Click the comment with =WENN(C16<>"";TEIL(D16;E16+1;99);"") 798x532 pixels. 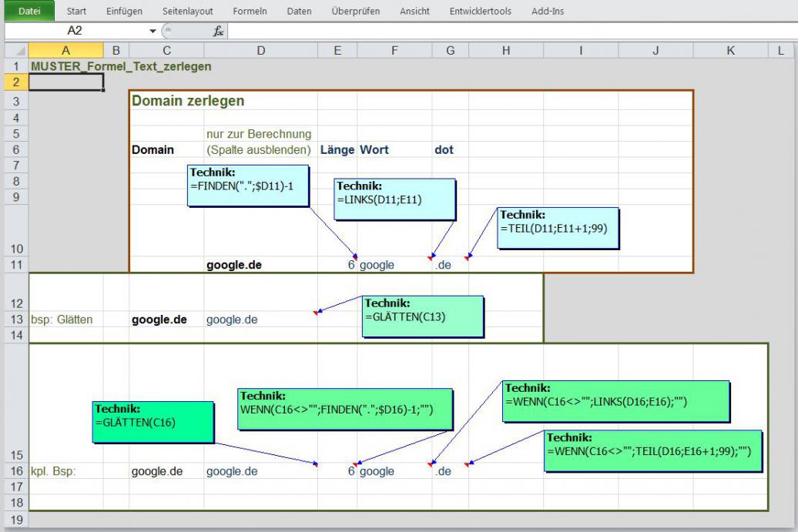653,450
